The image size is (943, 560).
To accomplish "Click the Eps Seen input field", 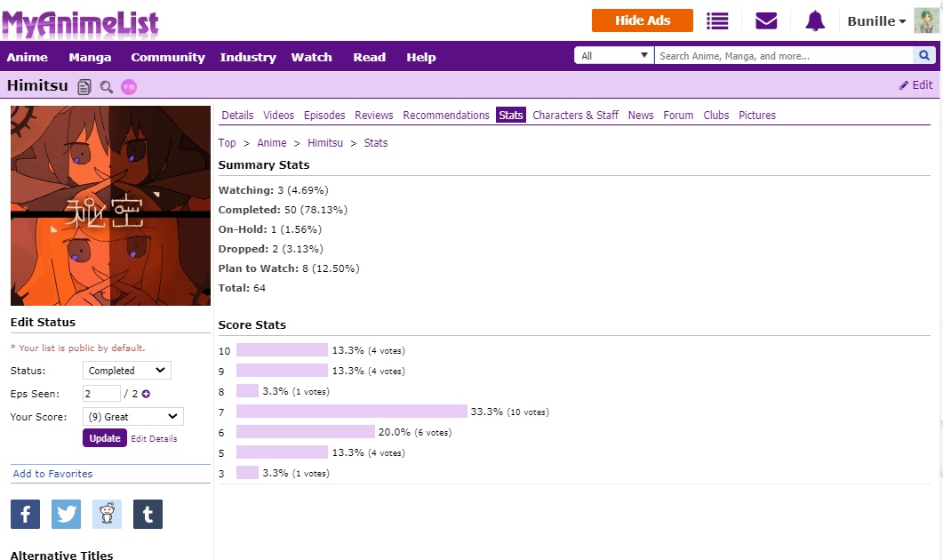I will pos(101,394).
